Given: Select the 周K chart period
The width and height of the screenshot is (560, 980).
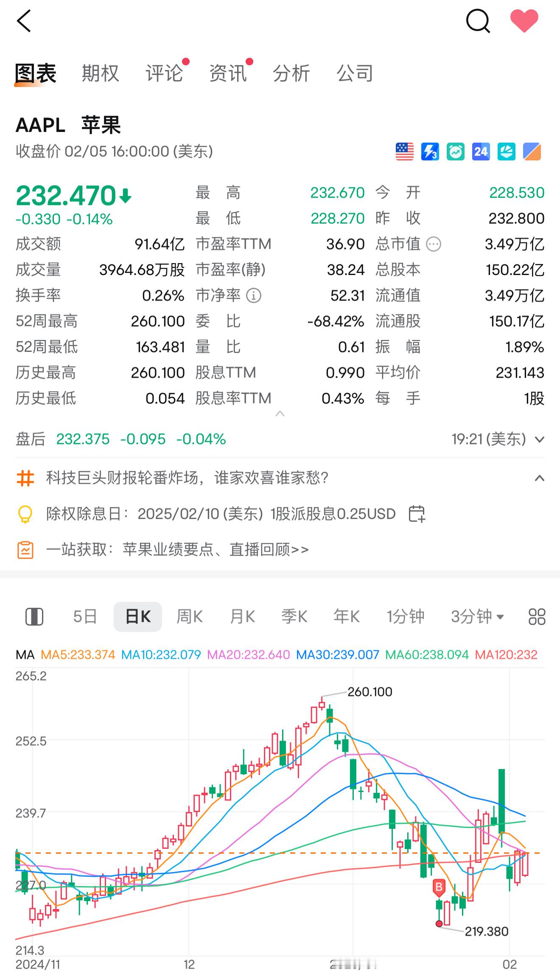Looking at the screenshot, I should (x=190, y=617).
